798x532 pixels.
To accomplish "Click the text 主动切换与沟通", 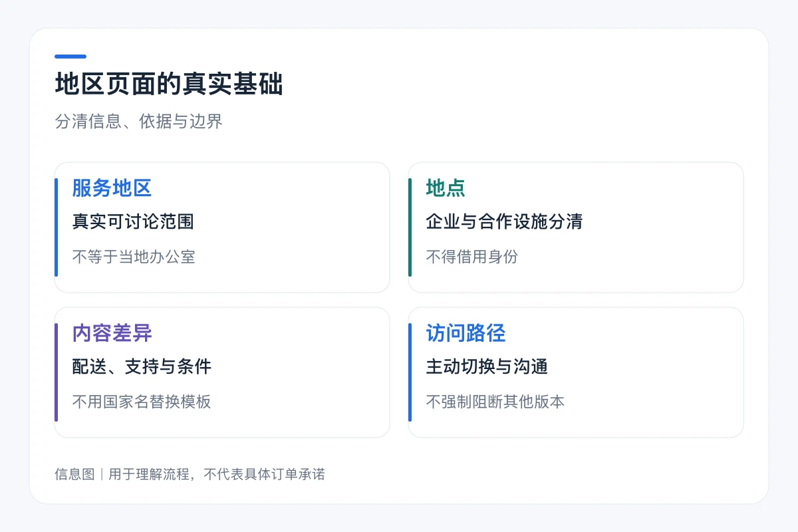I will (487, 366).
